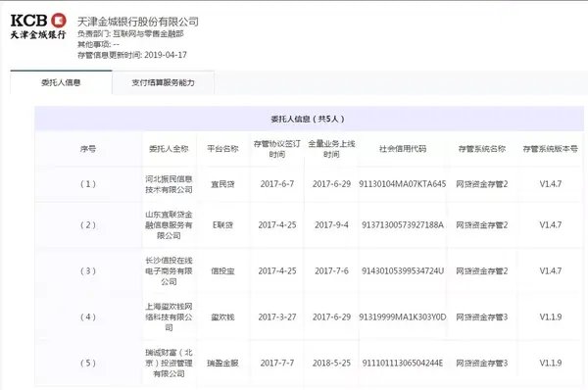Viewport: 588px width, 390px height.
Task: Click V1.4.7 in the E联贷 row
Action: click(551, 225)
